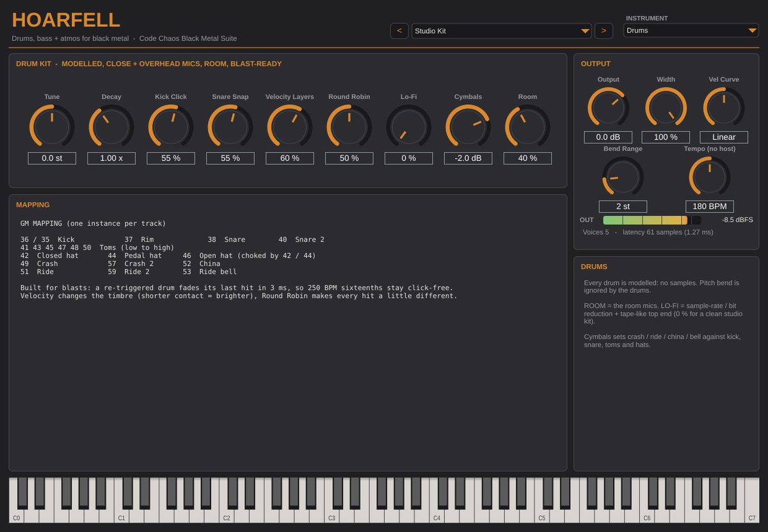
Task: Click the Width knob
Action: tap(666, 107)
